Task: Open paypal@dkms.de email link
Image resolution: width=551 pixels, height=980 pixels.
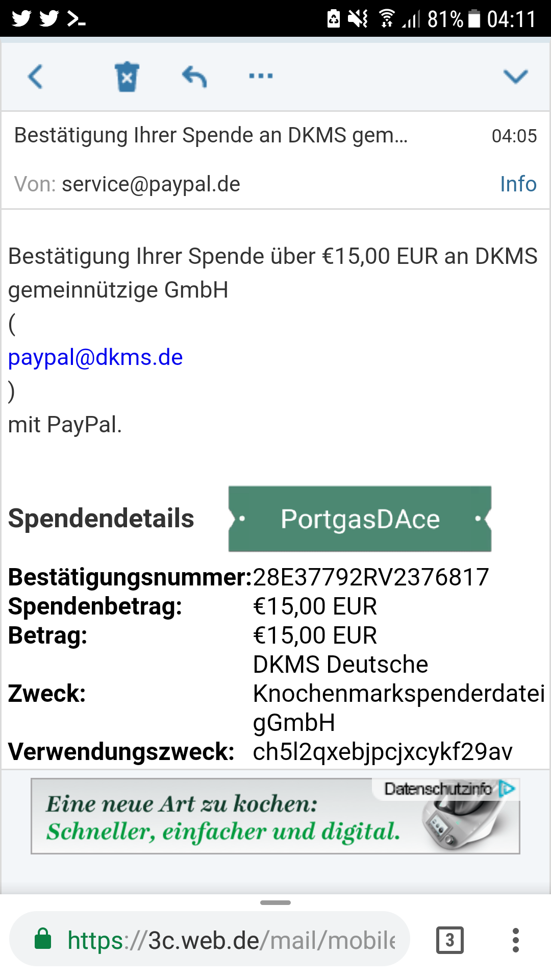Action: tap(95, 357)
